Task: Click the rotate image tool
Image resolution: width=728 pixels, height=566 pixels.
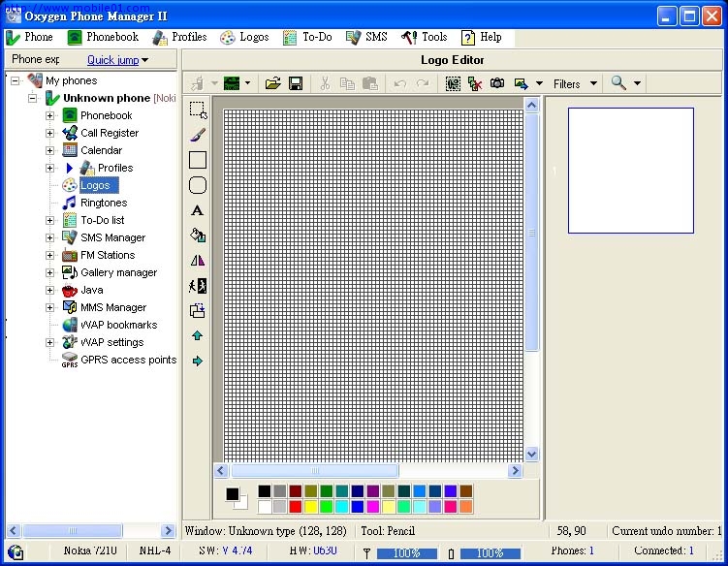Action: pos(198,311)
